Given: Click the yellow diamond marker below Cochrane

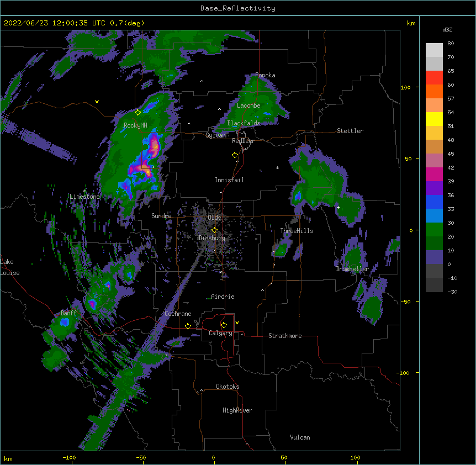Looking at the screenshot, I should click(x=188, y=326).
